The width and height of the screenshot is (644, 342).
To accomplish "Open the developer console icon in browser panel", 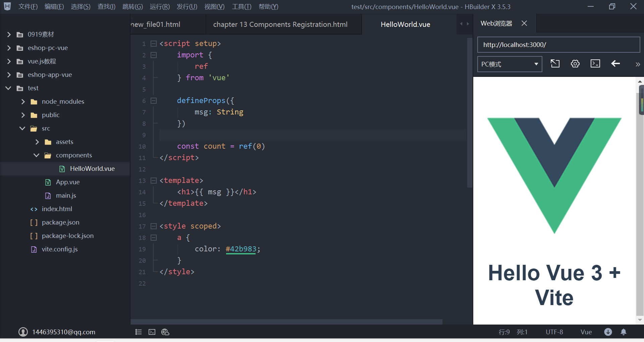I will [x=595, y=64].
